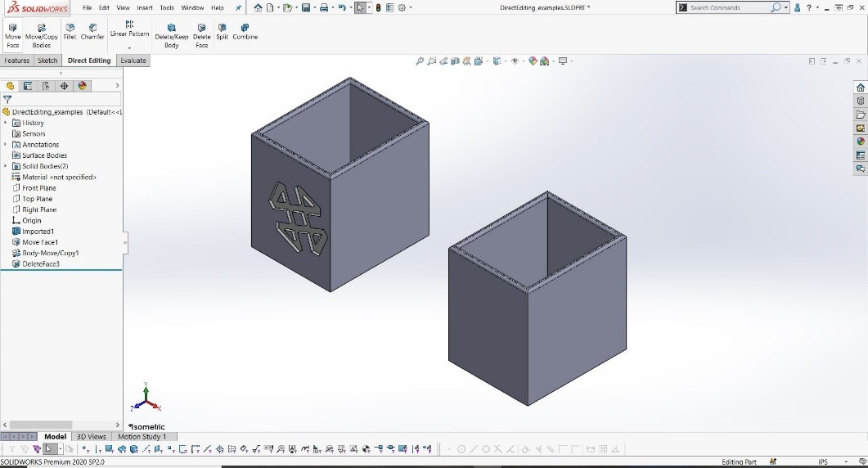The image size is (868, 468).
Task: Select the Move Face tool
Action: click(x=13, y=35)
